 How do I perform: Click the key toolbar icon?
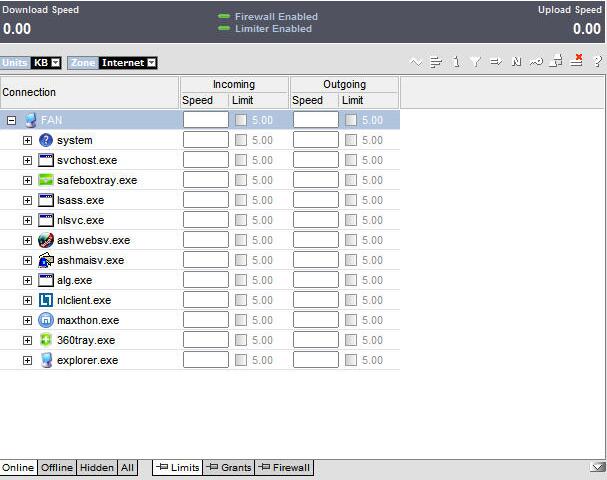click(536, 62)
